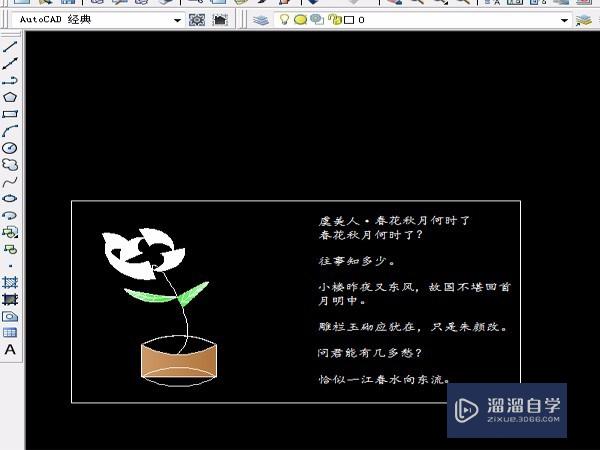Select text line 月明中。
The image size is (600, 450).
[342, 301]
